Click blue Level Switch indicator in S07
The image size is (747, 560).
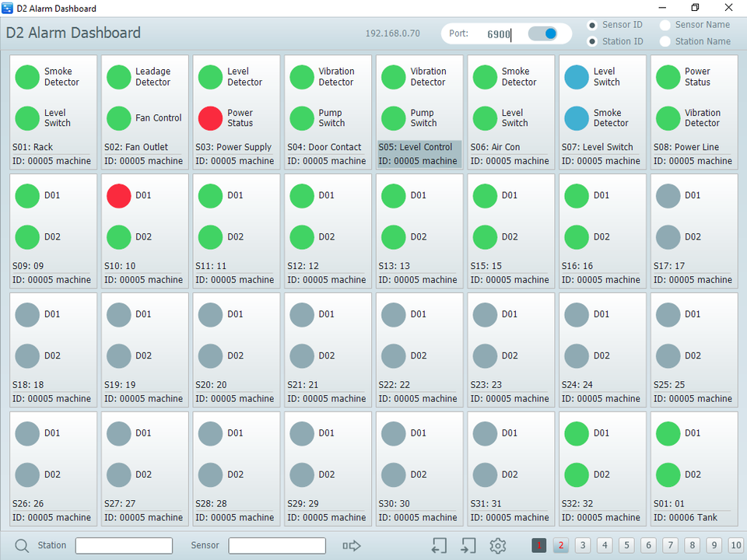click(577, 77)
